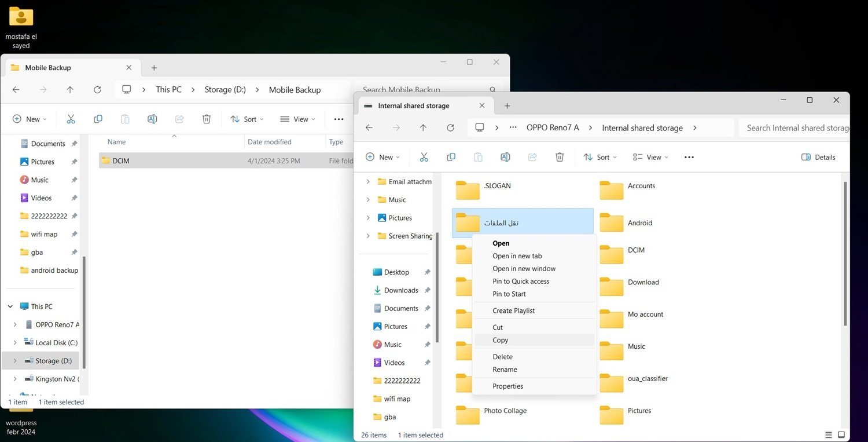The width and height of the screenshot is (868, 442).
Task: Click This PC breadcrumb in Mobile Backup
Action: pyautogui.click(x=168, y=90)
